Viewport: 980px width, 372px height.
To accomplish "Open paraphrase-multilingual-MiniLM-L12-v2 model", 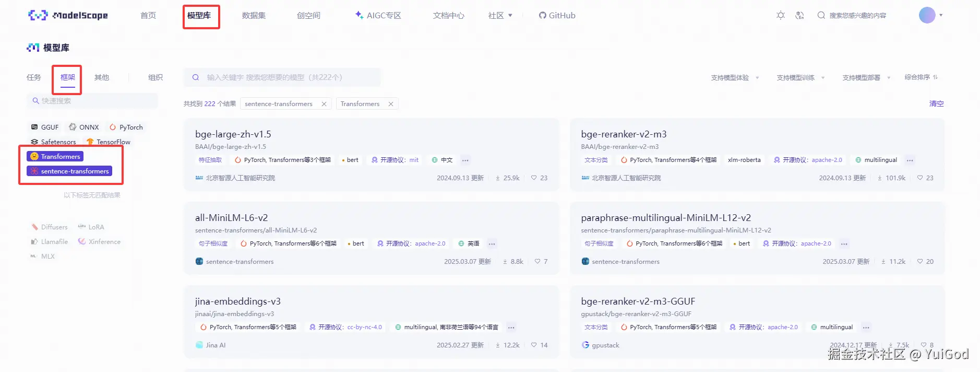I will pyautogui.click(x=666, y=217).
